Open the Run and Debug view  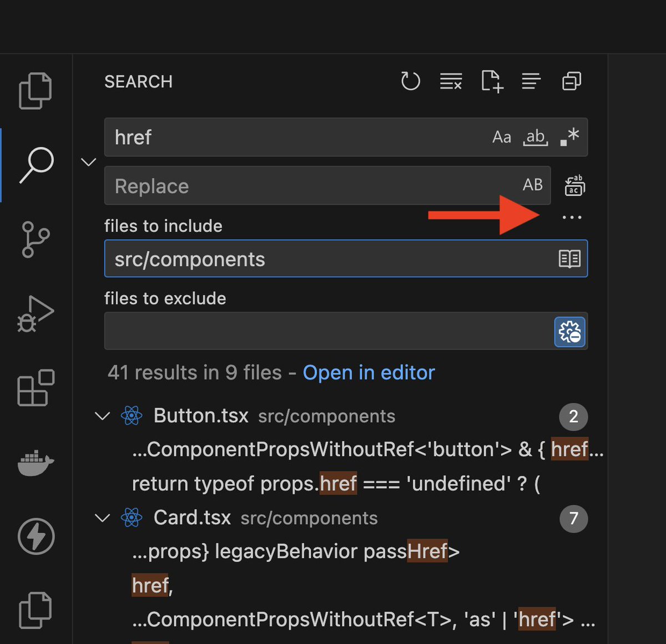point(35,313)
